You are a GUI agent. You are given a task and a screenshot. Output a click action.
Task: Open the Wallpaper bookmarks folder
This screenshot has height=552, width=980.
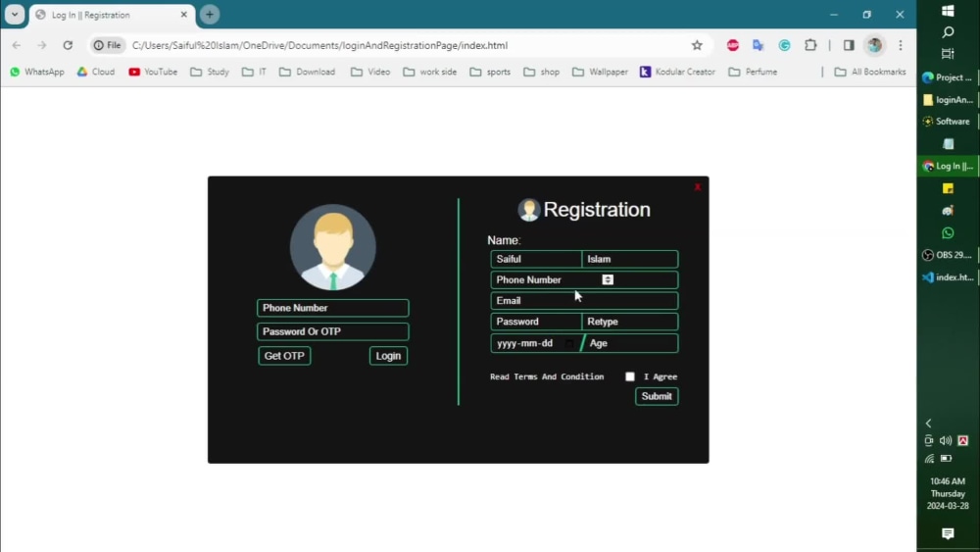(600, 72)
